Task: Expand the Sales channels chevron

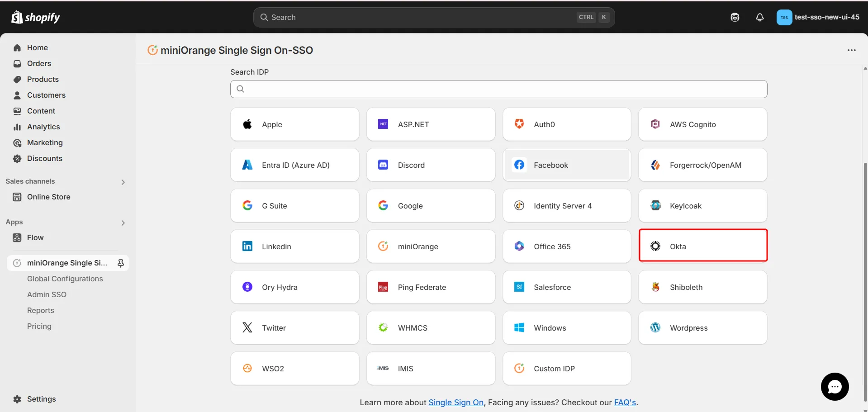Action: point(123,182)
